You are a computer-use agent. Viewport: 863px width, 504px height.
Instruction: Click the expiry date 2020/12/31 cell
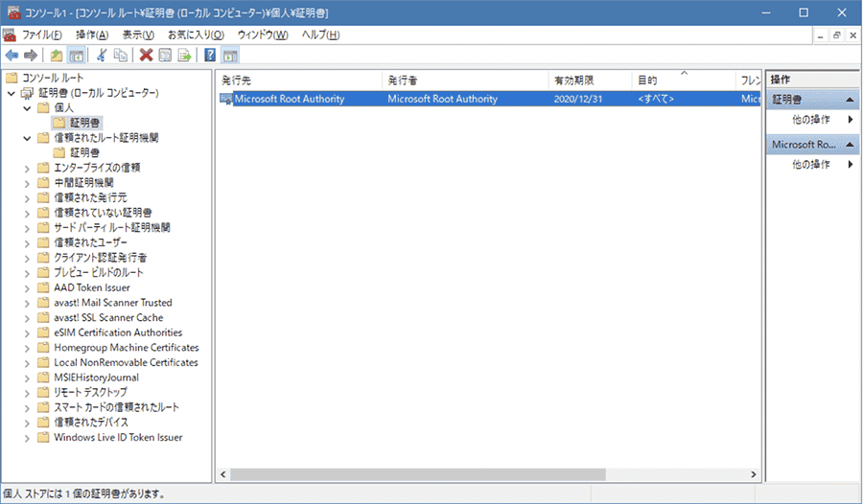tap(578, 99)
